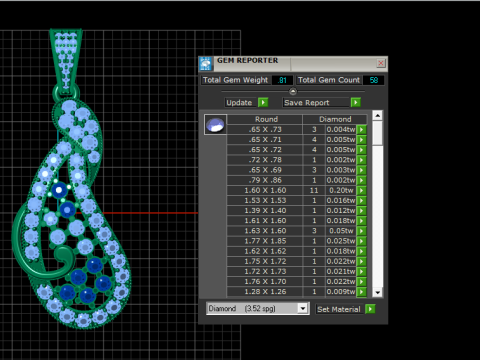Click the Total Gem Weight value .81
The height and width of the screenshot is (360, 480).
[282, 80]
